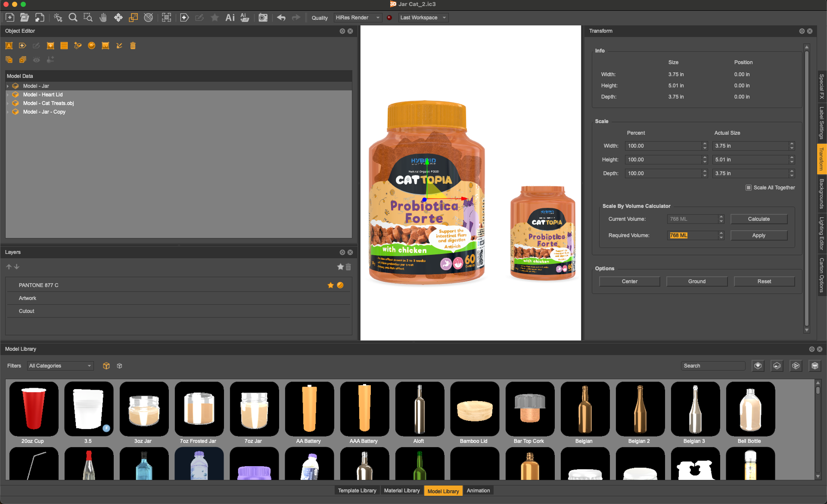Delete object with Object Editor trash icon
The width and height of the screenshot is (827, 504).
click(x=133, y=46)
